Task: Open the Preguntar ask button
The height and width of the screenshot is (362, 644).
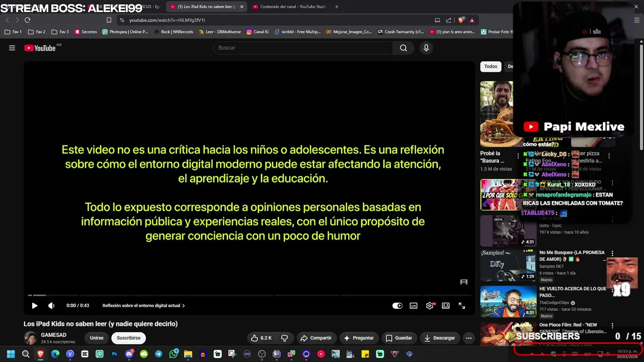Action: 358,338
